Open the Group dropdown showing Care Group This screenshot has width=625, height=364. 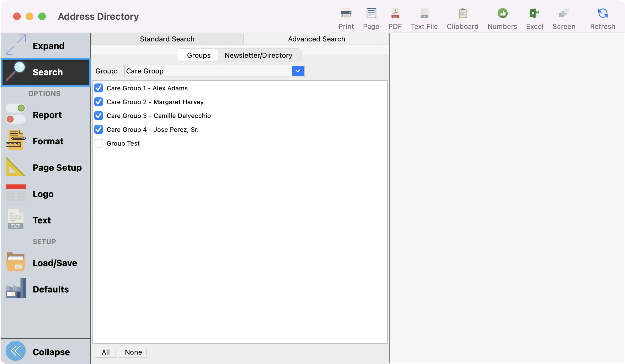[297, 71]
